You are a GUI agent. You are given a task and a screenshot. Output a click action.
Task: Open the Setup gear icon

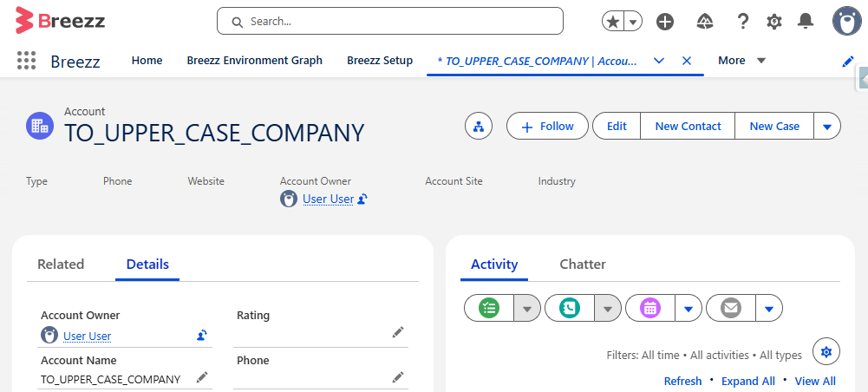tap(773, 22)
